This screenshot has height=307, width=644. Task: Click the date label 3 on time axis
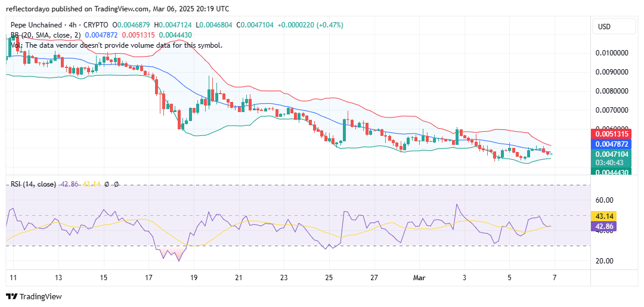coord(465,277)
